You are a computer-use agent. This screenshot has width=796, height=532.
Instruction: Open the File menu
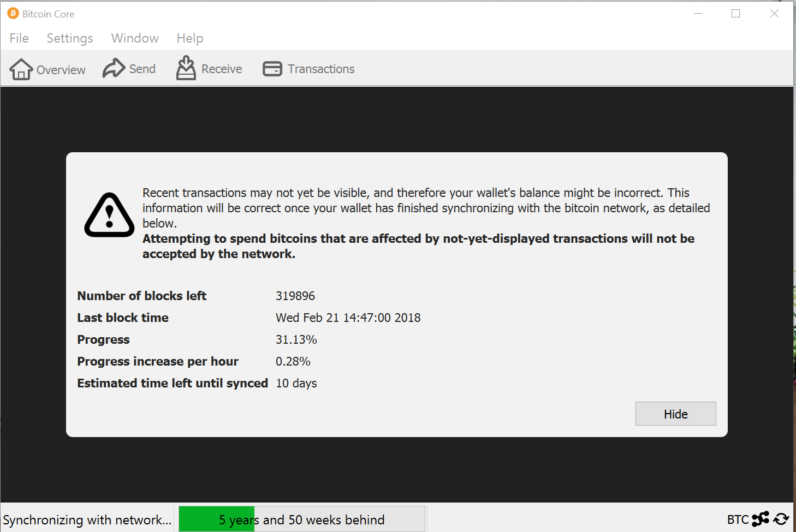[x=19, y=38]
